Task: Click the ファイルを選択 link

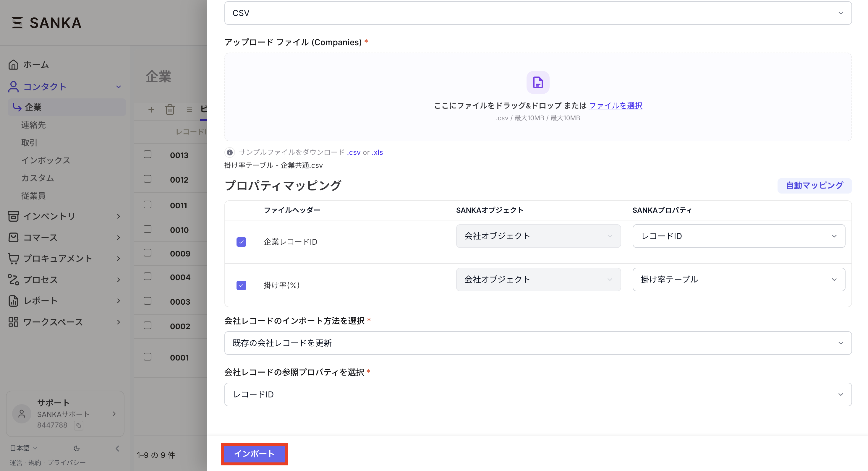Action: (615, 106)
